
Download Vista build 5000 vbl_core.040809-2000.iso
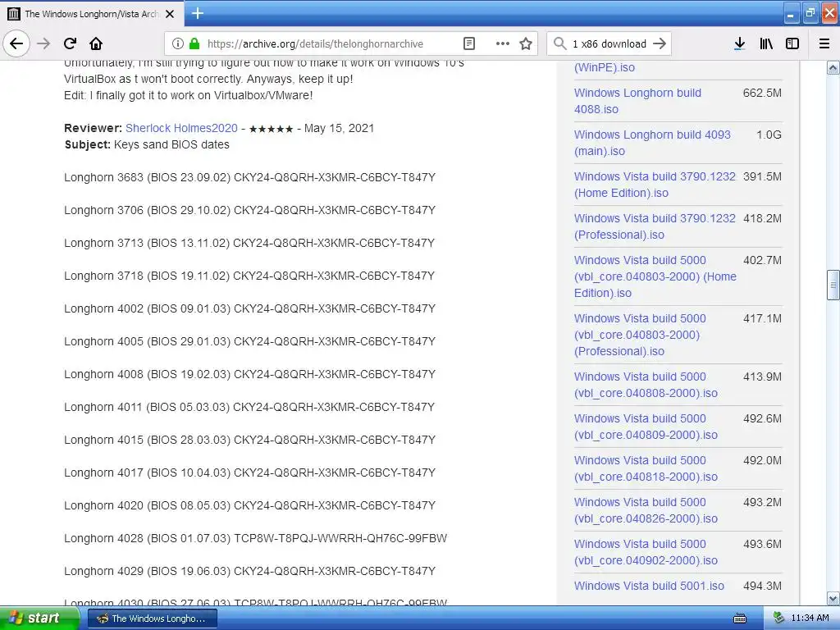click(x=646, y=427)
